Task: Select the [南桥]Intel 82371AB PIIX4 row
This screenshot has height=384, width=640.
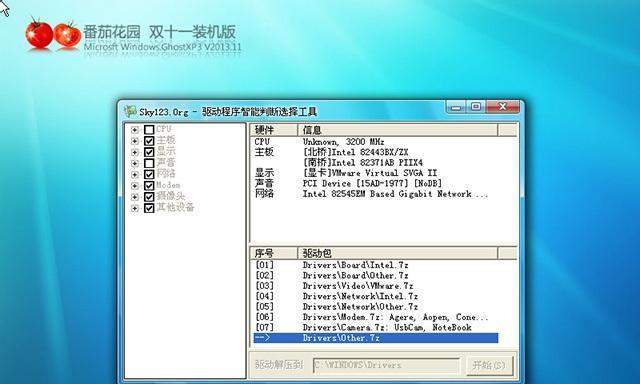Action: coord(376,162)
